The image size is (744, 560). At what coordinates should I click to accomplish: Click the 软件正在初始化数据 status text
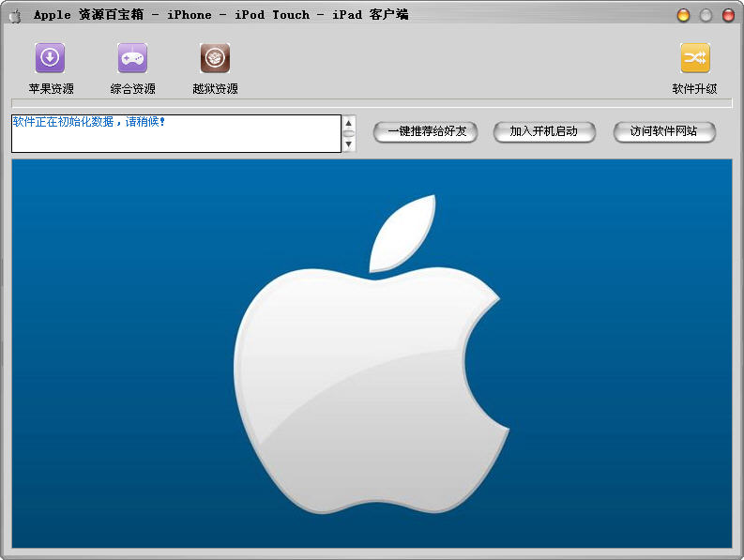pyautogui.click(x=89, y=122)
